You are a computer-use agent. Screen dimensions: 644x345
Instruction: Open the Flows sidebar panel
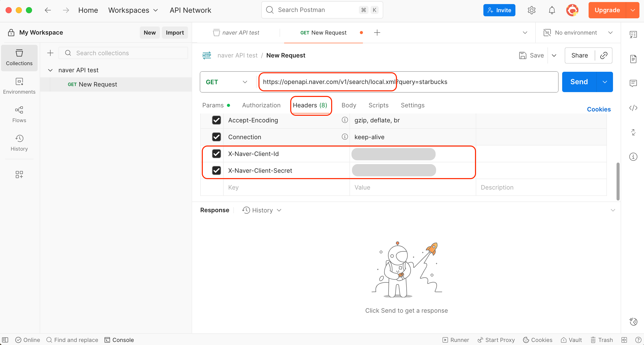[x=19, y=114]
